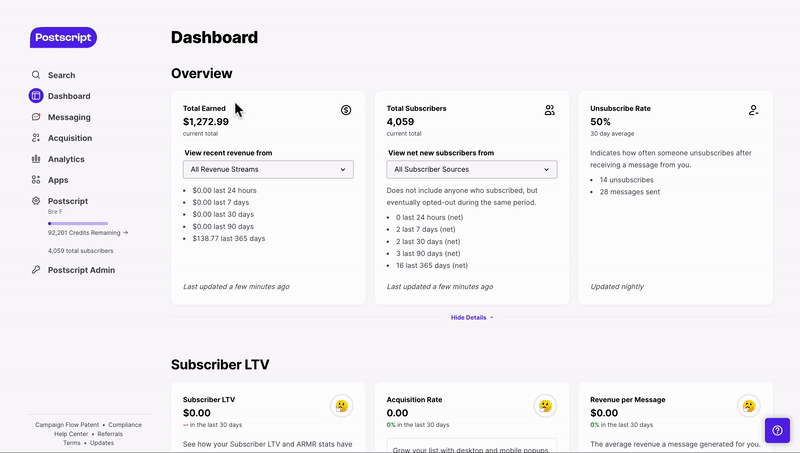800x453 pixels.
Task: Click the Unsubscribe Rate person icon
Action: tap(753, 110)
